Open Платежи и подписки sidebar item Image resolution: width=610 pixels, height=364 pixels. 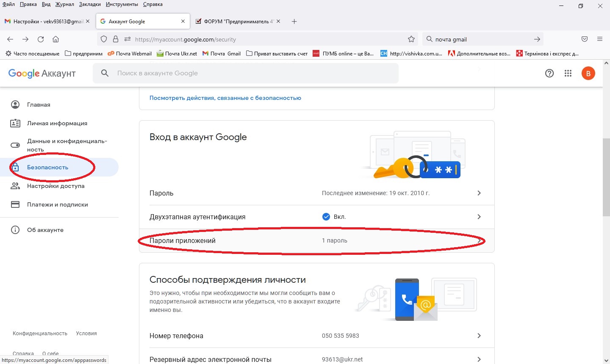(x=58, y=204)
